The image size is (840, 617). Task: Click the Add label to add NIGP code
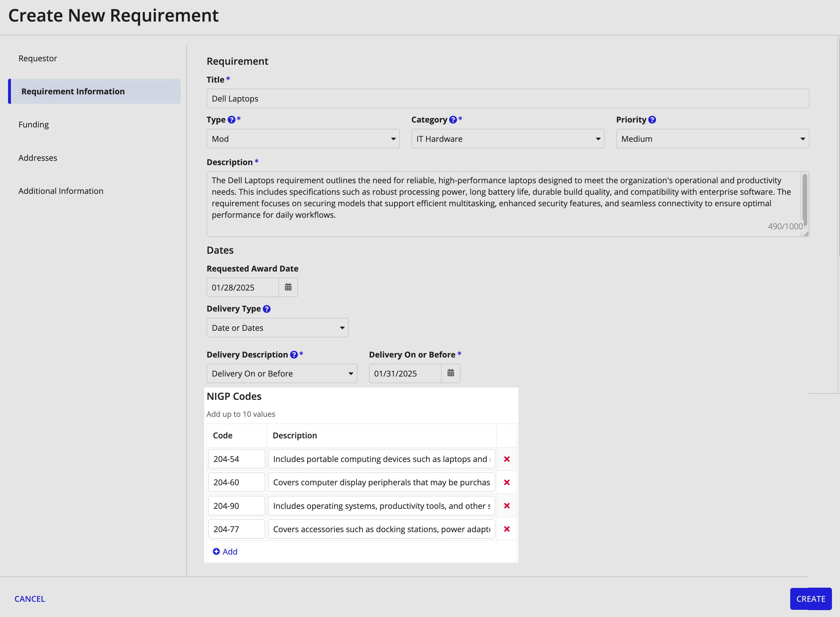tap(230, 552)
